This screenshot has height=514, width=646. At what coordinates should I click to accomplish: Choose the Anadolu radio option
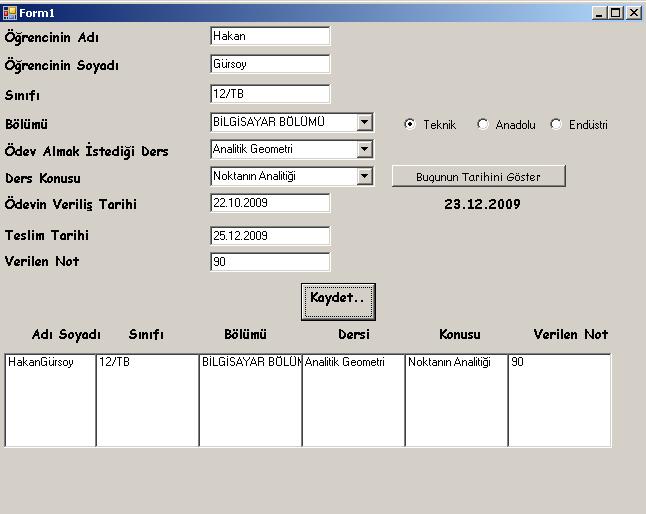coord(483,125)
